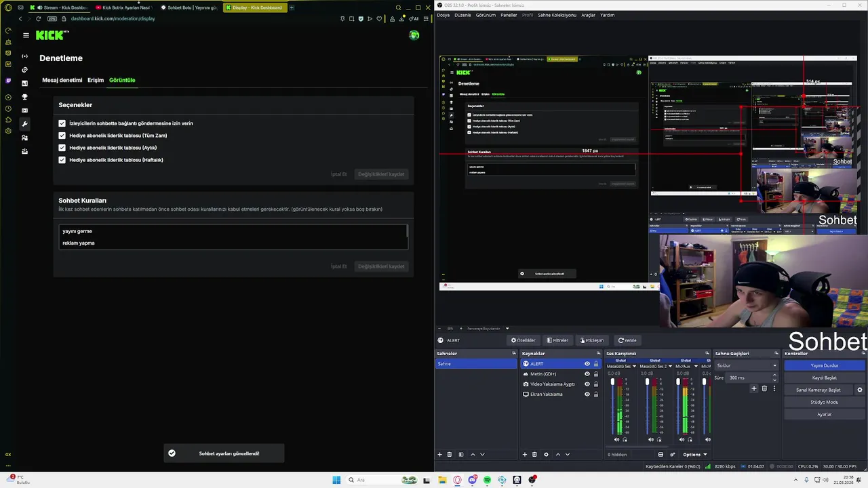The image size is (868, 488).
Task: Switch to the Mesaj denetimi tab
Action: tap(62, 80)
